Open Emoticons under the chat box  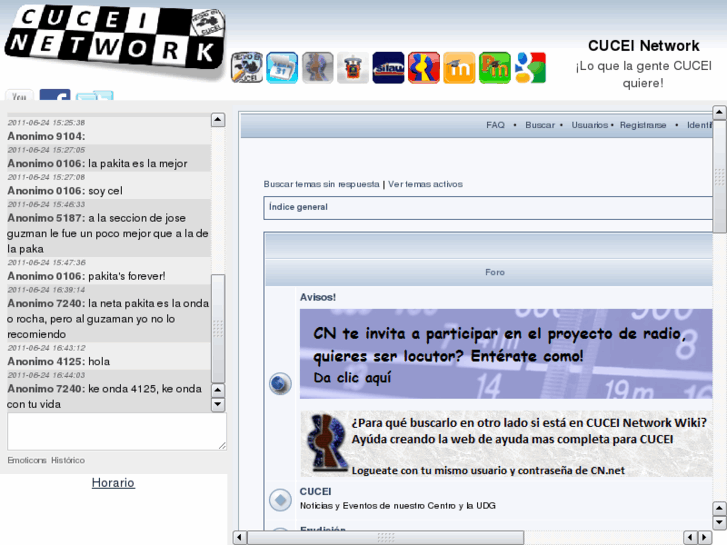pyautogui.click(x=26, y=460)
